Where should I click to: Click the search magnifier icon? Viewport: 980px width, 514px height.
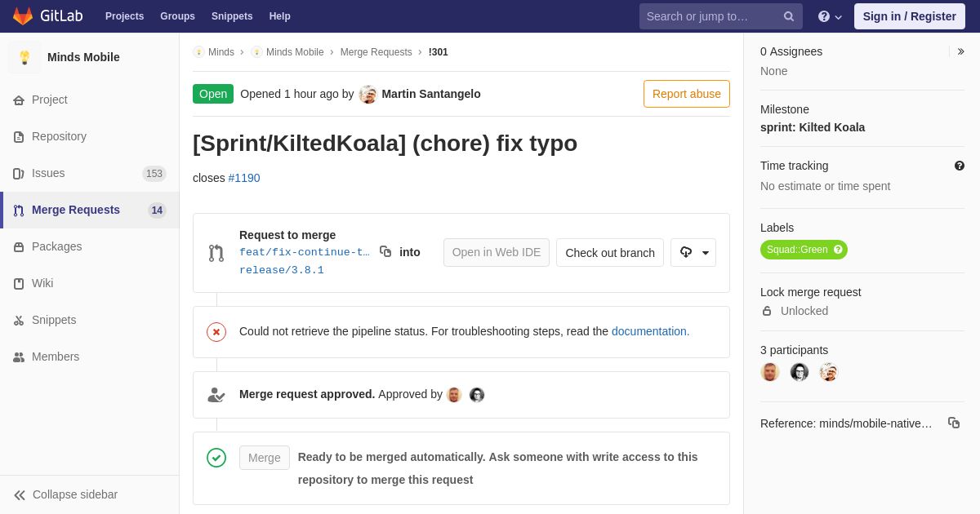click(789, 16)
